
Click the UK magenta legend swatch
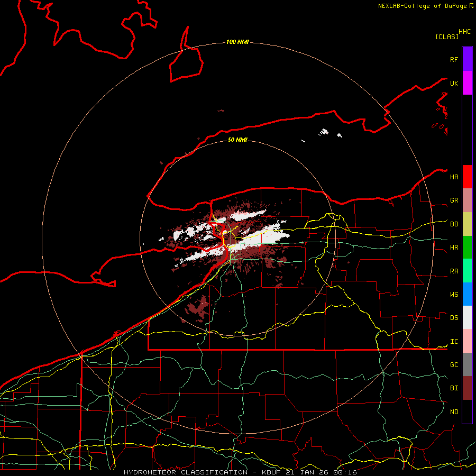point(467,83)
